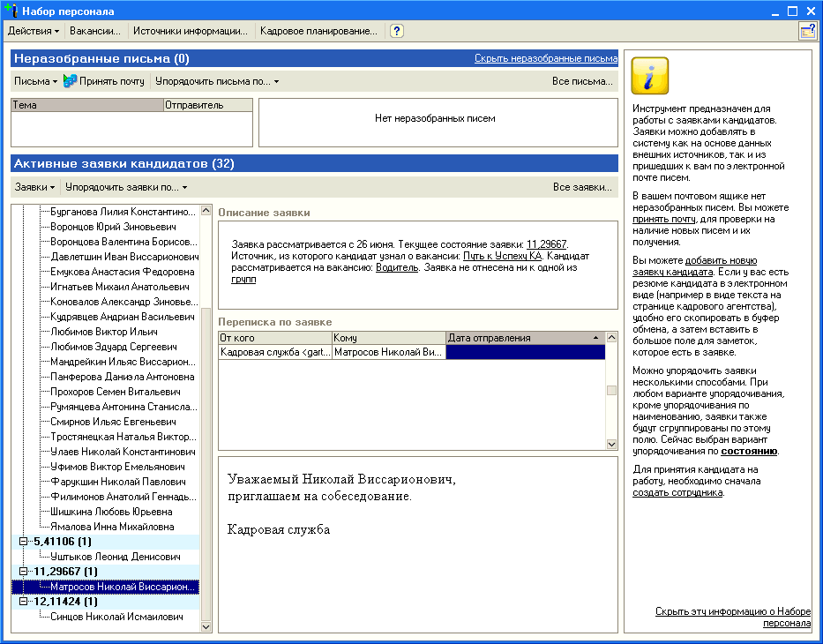Select Ушпыков Леонид Денисович

116,557
